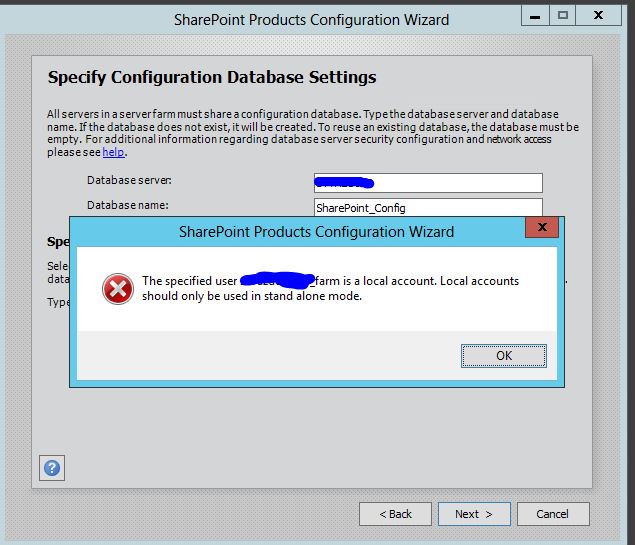The image size is (635, 545).
Task: Open the blue question mark help icon
Action: tap(52, 468)
